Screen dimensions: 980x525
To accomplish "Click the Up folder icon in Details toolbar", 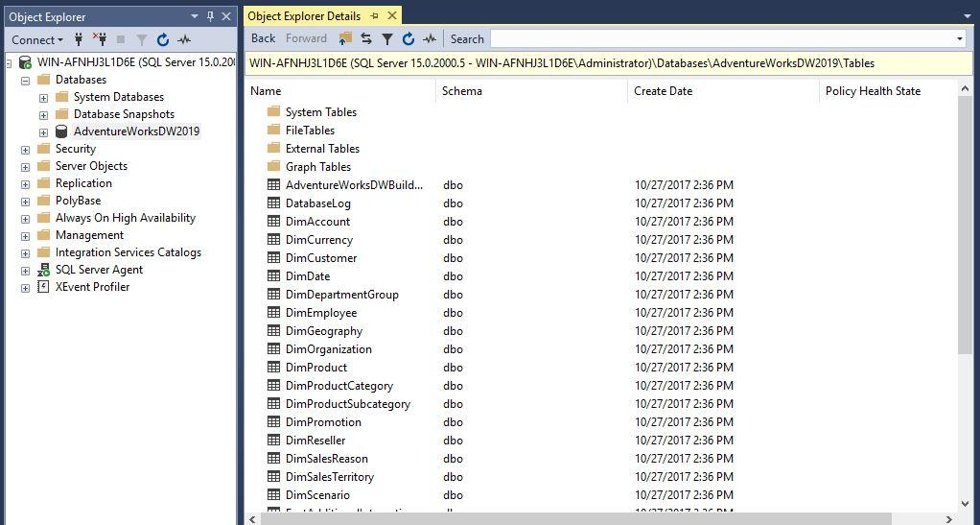I will [345, 38].
